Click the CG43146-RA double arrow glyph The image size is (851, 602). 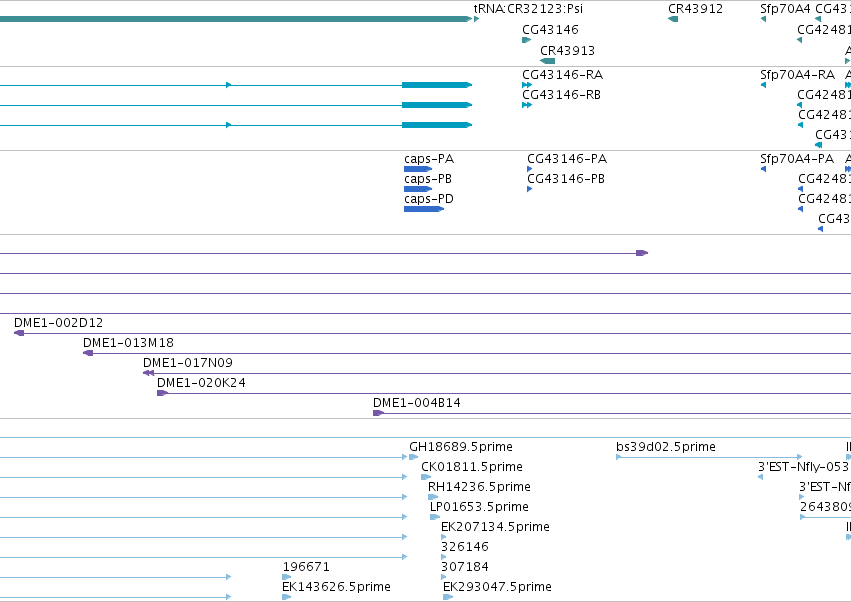coord(526,85)
